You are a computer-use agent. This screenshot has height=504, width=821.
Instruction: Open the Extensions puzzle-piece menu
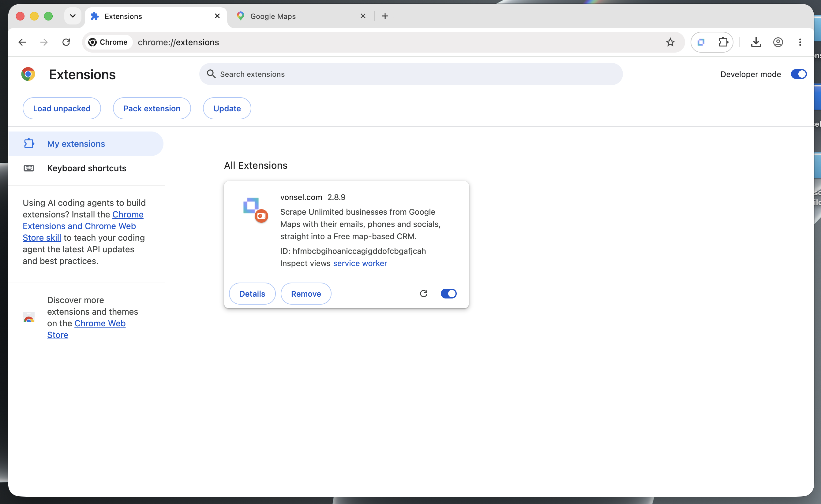(x=723, y=42)
